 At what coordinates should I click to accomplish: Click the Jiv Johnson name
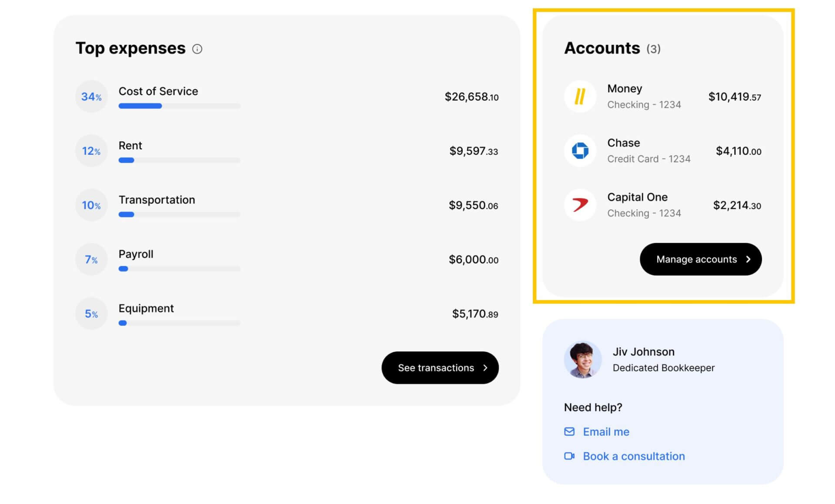click(x=644, y=351)
